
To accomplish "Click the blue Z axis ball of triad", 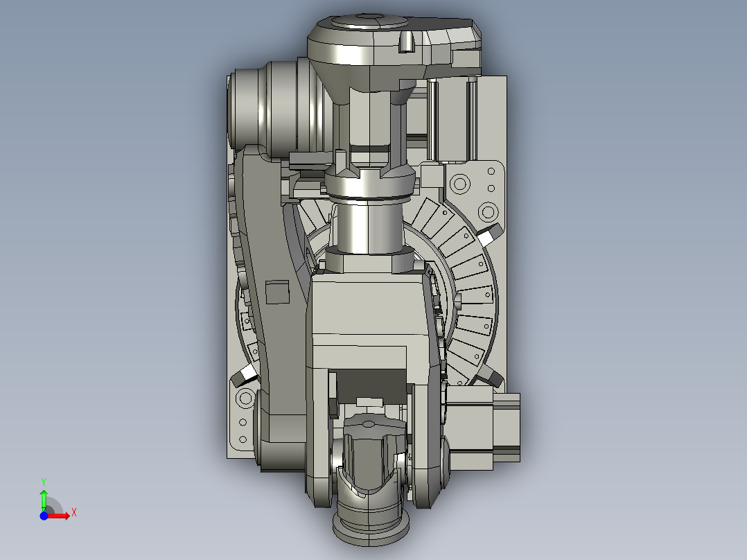I will 44,516.
